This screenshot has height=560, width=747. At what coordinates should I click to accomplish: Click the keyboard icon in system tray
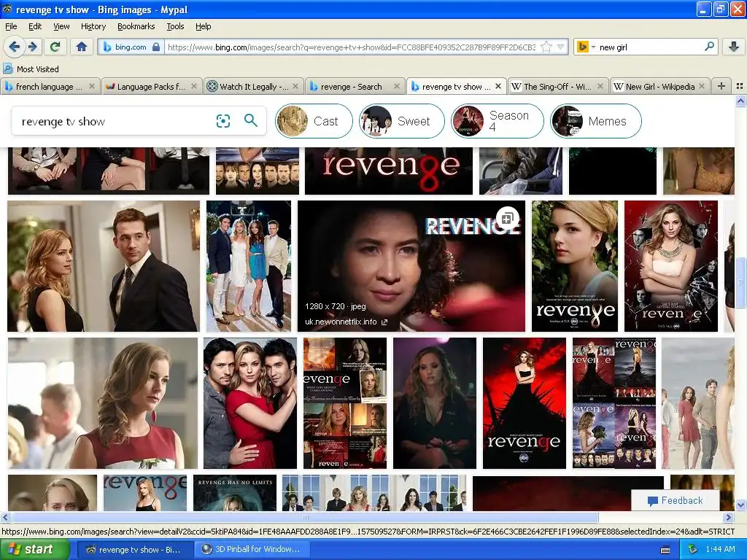click(665, 550)
